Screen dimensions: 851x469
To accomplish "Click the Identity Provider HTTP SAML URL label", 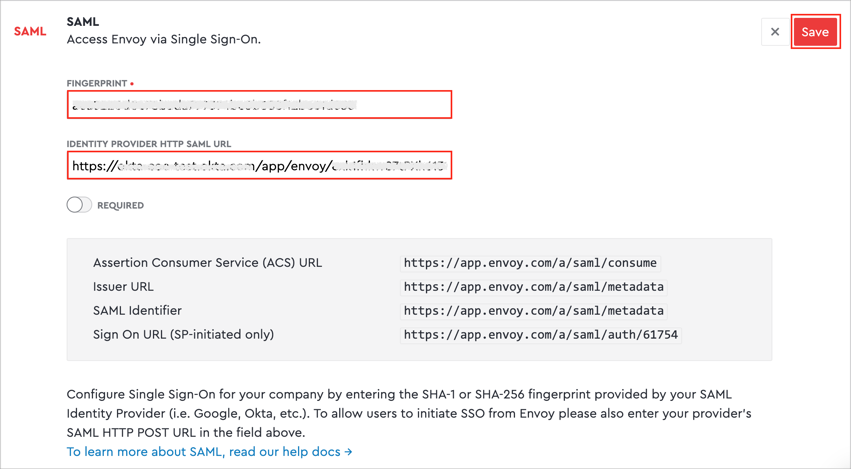I will [149, 144].
